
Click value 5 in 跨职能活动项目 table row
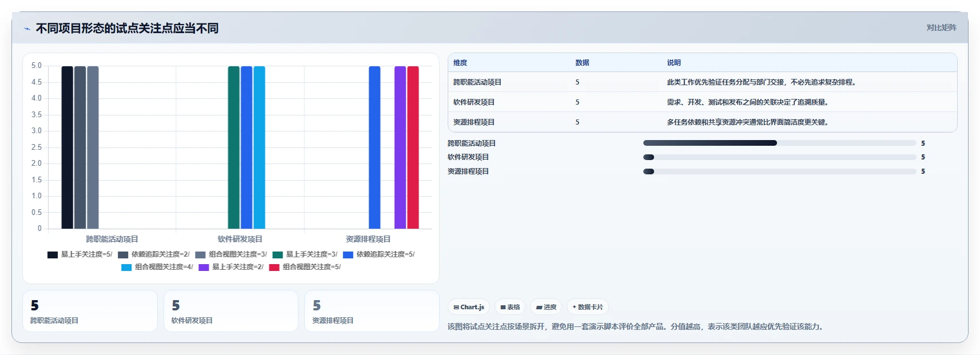pos(577,82)
